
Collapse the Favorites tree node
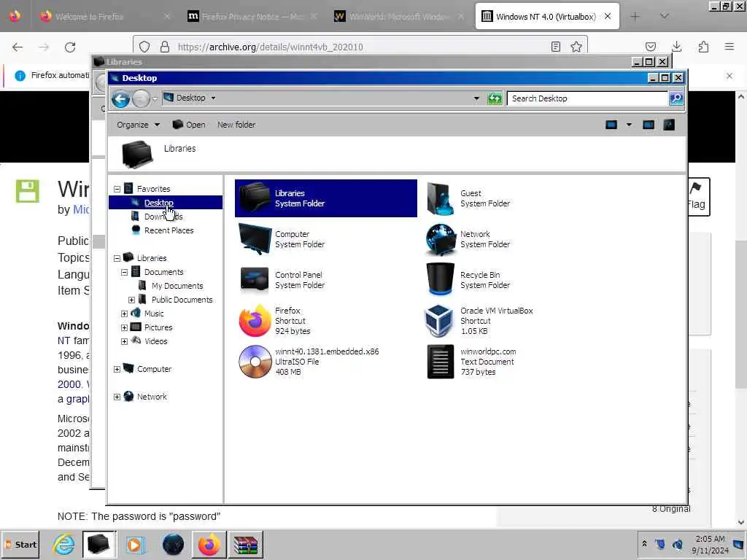click(117, 189)
